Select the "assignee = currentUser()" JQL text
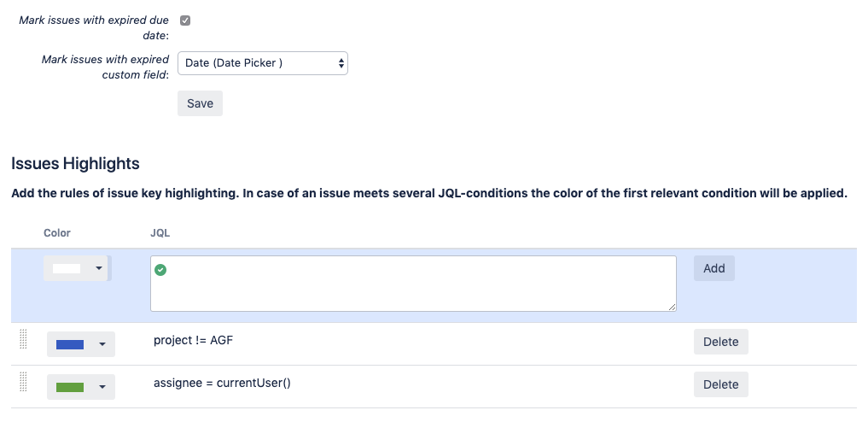The height and width of the screenshot is (422, 868). (222, 383)
